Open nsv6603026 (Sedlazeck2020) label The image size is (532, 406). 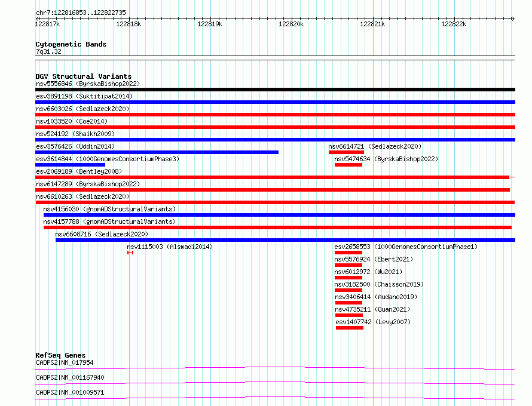click(82, 109)
